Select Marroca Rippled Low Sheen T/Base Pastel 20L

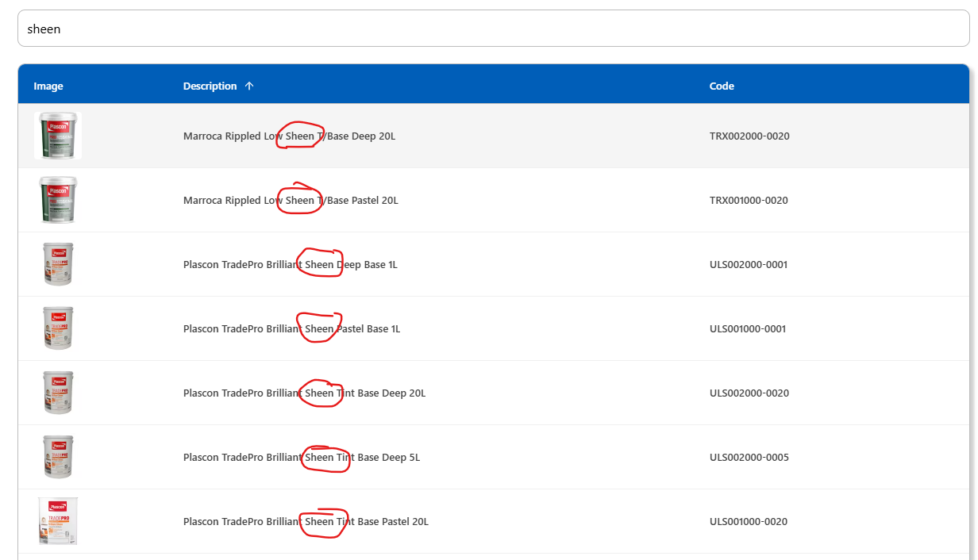(291, 200)
